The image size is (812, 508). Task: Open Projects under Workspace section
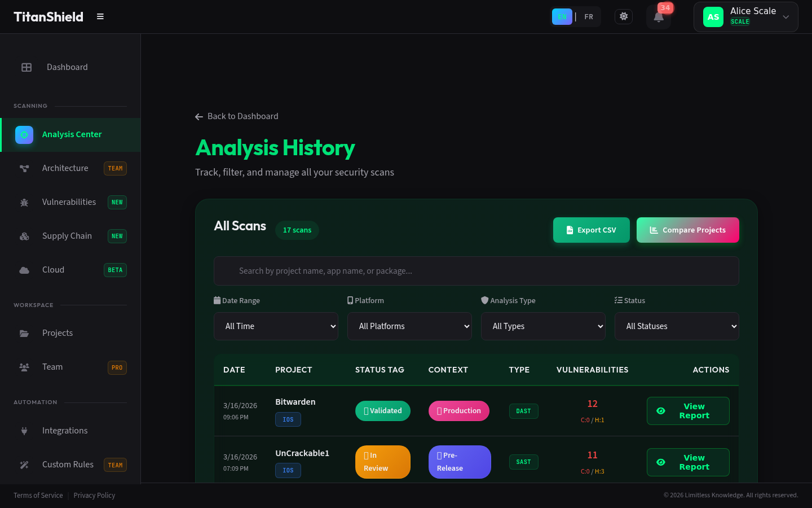point(58,333)
